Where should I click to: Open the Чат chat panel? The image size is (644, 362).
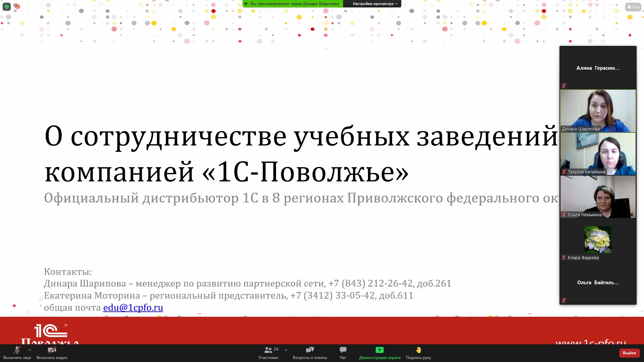point(343,353)
